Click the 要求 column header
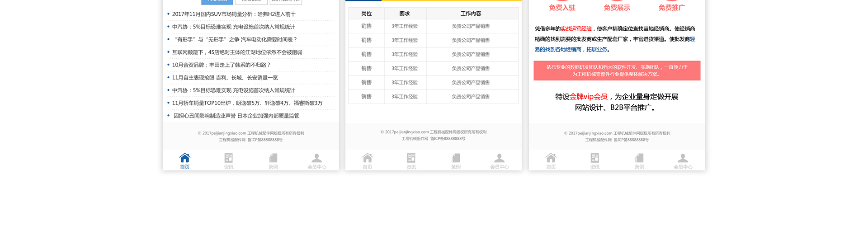The height and width of the screenshot is (226, 868). [405, 14]
